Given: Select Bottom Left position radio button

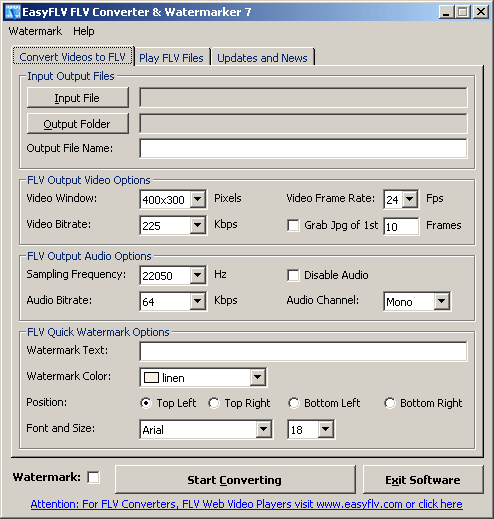Looking at the screenshot, I should tap(294, 403).
